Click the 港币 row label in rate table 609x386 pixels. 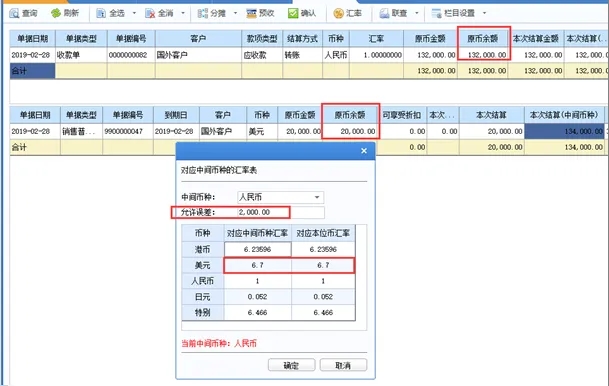[x=203, y=249]
